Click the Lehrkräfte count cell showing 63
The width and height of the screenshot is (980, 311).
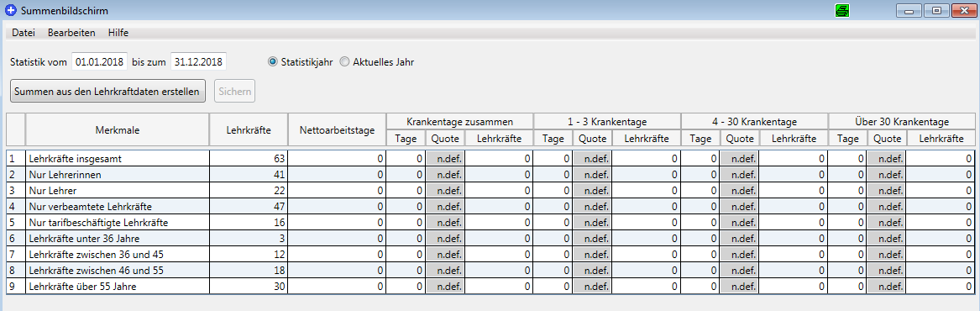click(248, 159)
